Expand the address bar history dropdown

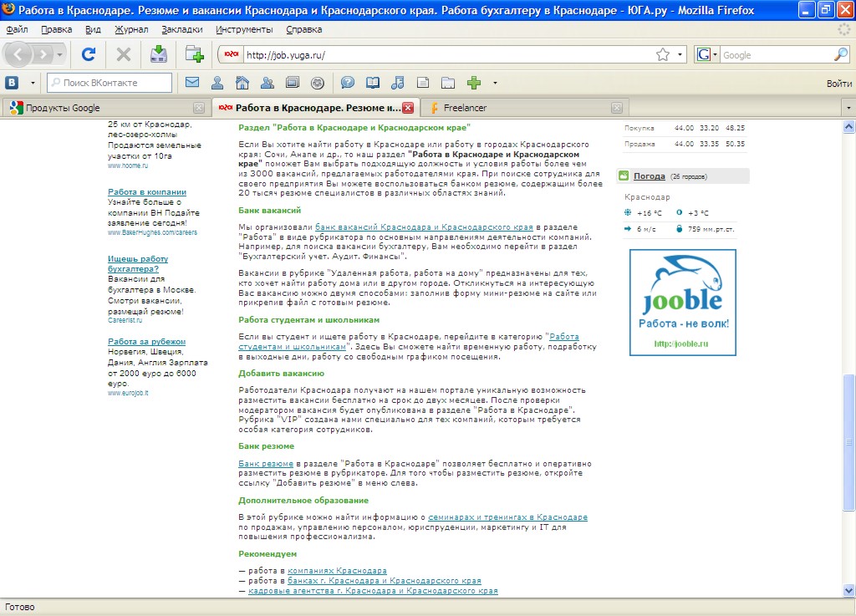[x=680, y=54]
